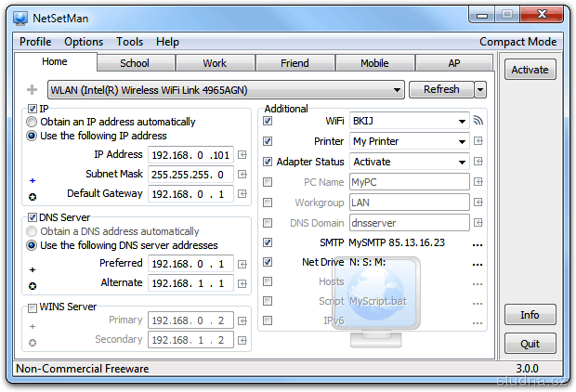Enable the Script checkbox
Screen dimensions: 576x392
(x=268, y=301)
